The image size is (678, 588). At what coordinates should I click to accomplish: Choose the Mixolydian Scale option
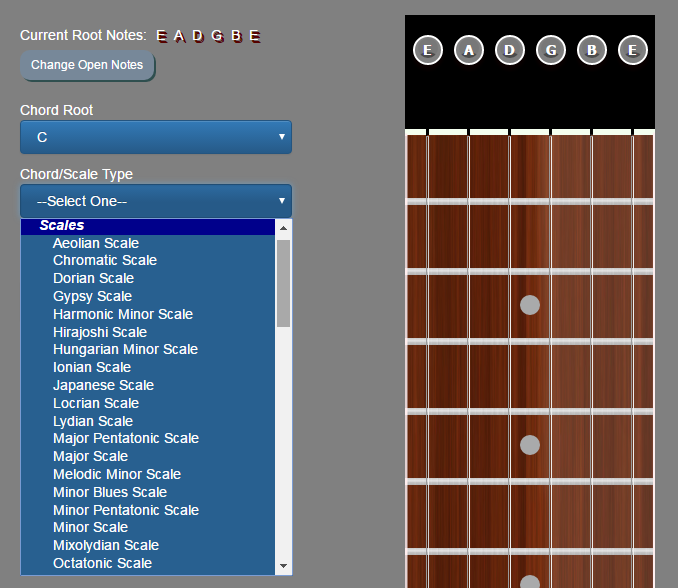[106, 545]
